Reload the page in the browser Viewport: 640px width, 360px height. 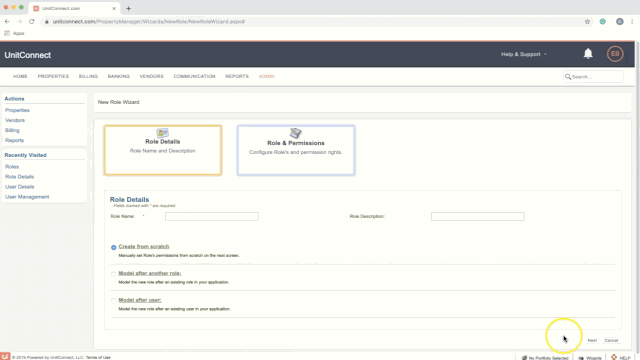pyautogui.click(x=31, y=21)
